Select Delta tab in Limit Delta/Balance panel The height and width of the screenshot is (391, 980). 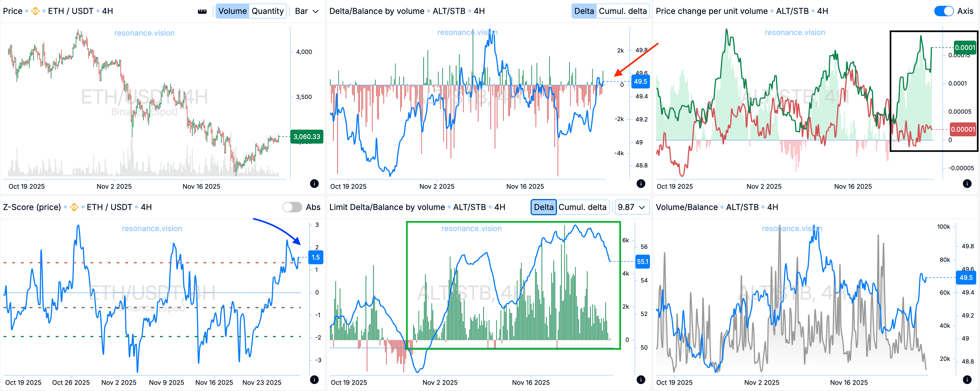pos(543,207)
